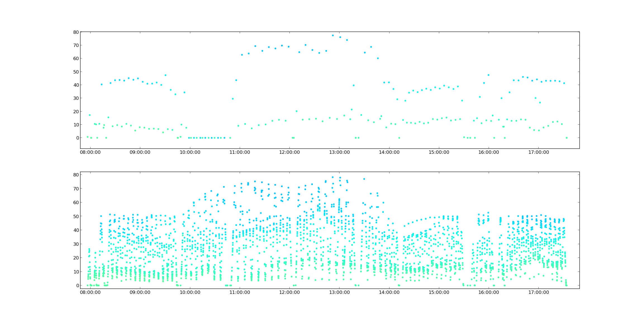This screenshot has height=321, width=644.
Task: Select the 10:00:00 tick label under upper plot
Action: [190, 152]
